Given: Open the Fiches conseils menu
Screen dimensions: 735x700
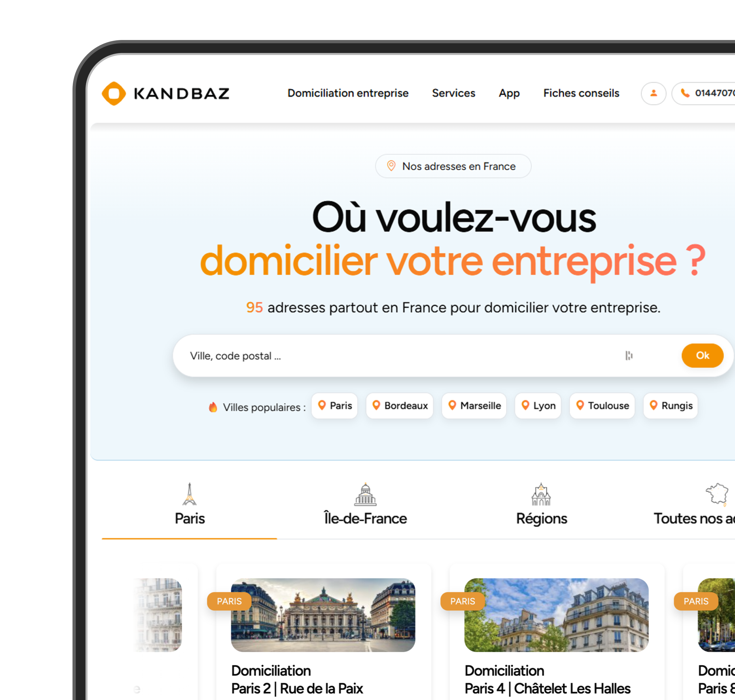Looking at the screenshot, I should tap(581, 93).
